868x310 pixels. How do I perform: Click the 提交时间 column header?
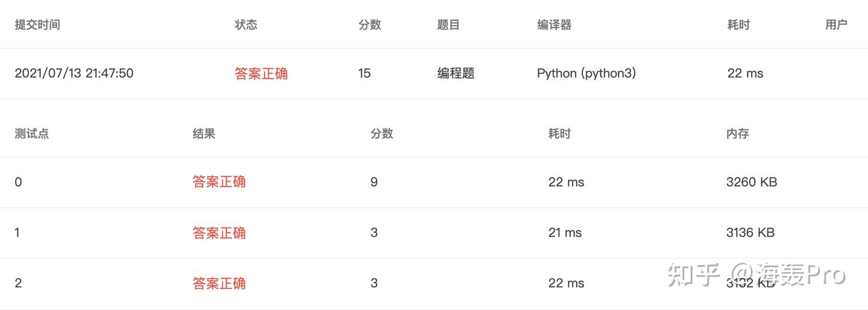(x=37, y=25)
